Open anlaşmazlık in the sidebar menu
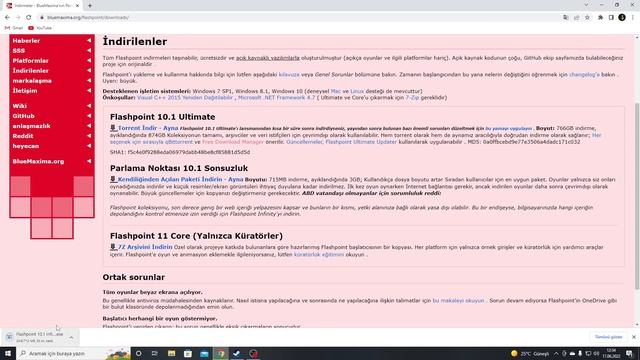 tap(31, 126)
